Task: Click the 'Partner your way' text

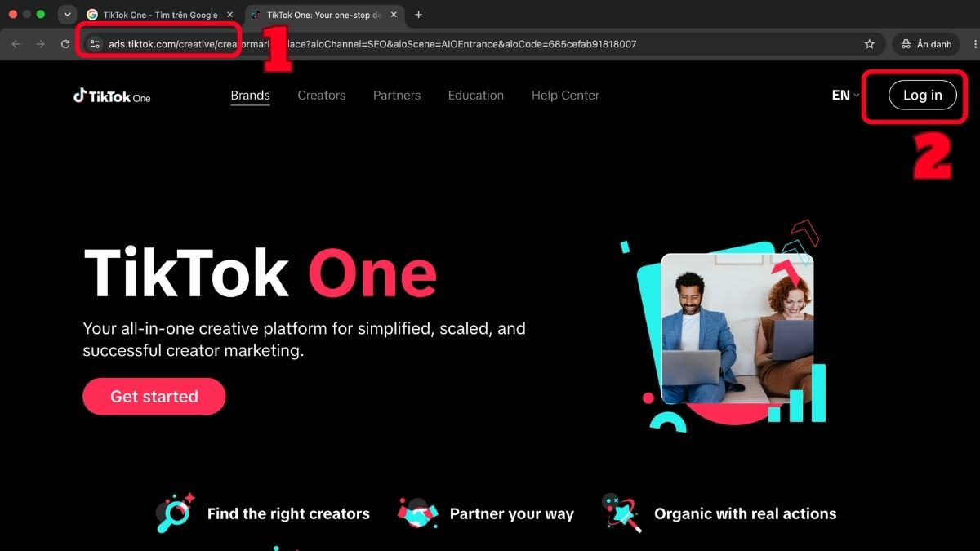Action: 511,513
